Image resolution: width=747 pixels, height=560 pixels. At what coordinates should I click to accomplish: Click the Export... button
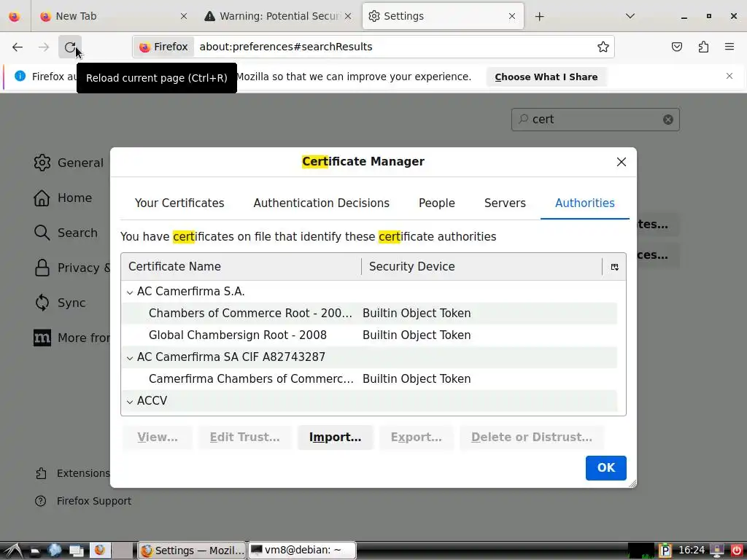tap(417, 437)
